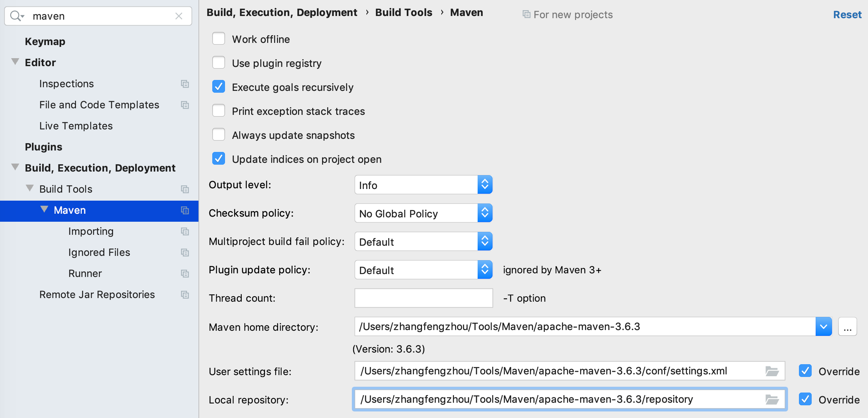The height and width of the screenshot is (418, 868).
Task: Click into the Thread count field
Action: (423, 298)
